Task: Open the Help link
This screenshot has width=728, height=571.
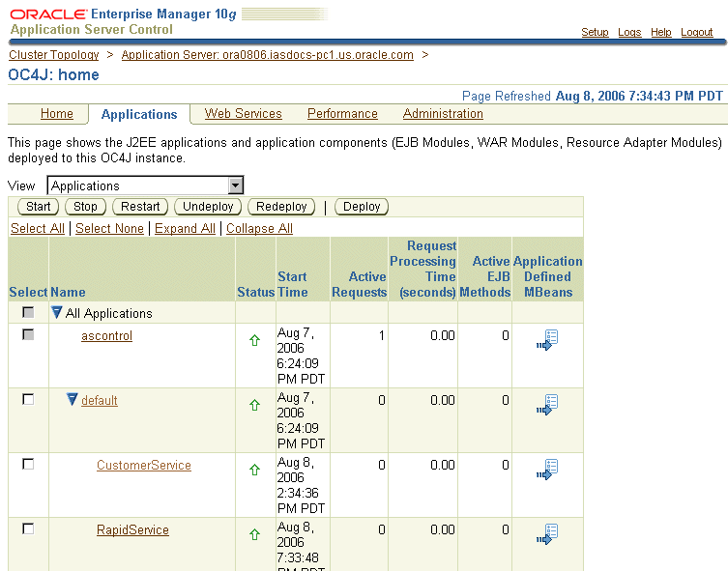Action: tap(661, 32)
